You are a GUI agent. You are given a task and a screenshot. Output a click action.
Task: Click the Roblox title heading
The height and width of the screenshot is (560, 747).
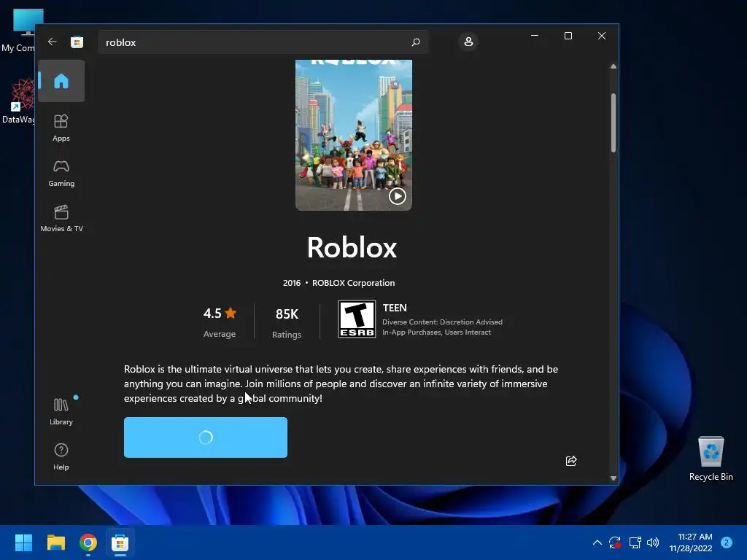[x=352, y=248]
